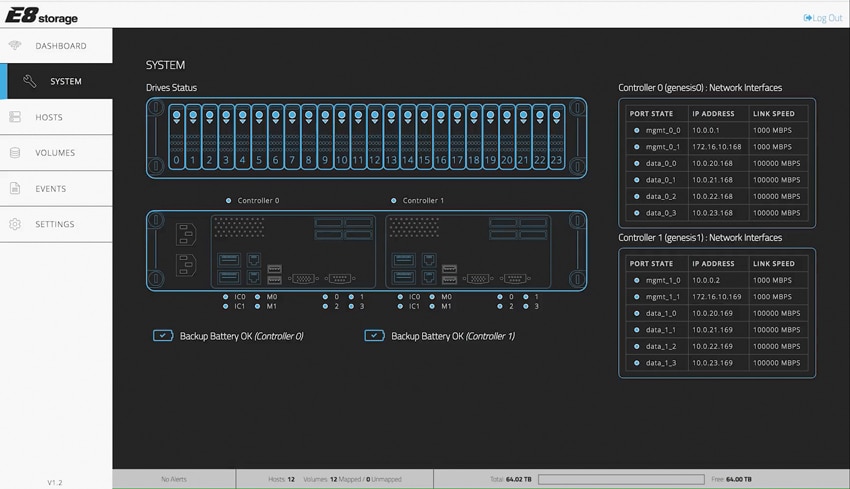Click the storage capacity usage bar
Viewport: 850px width, 489px height.
click(x=621, y=479)
